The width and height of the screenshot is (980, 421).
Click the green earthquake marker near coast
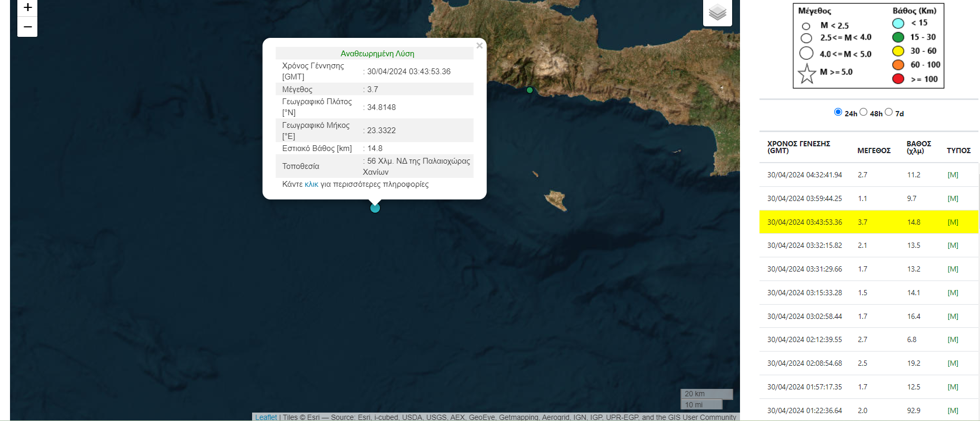pos(529,90)
